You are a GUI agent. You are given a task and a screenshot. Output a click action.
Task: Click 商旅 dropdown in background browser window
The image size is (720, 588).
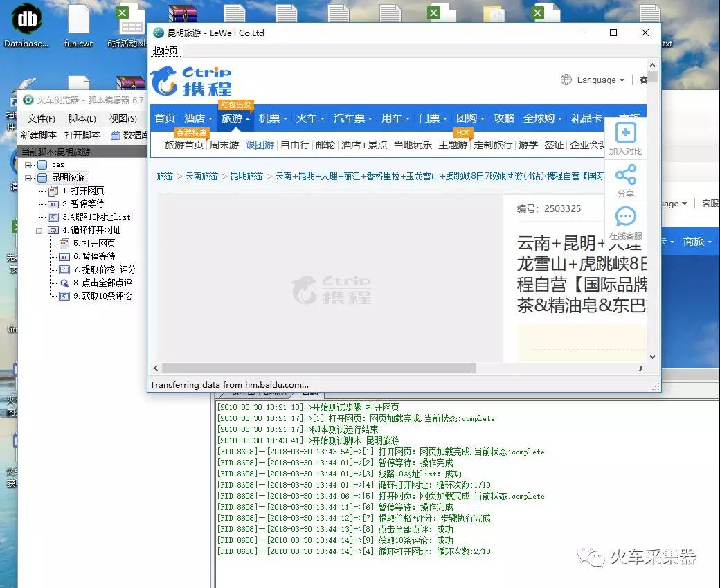696,241
